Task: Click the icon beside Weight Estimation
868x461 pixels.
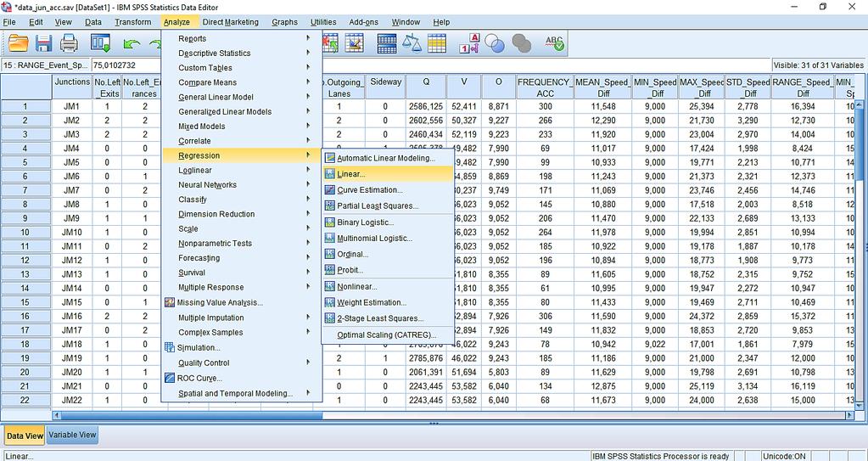Action: click(329, 302)
